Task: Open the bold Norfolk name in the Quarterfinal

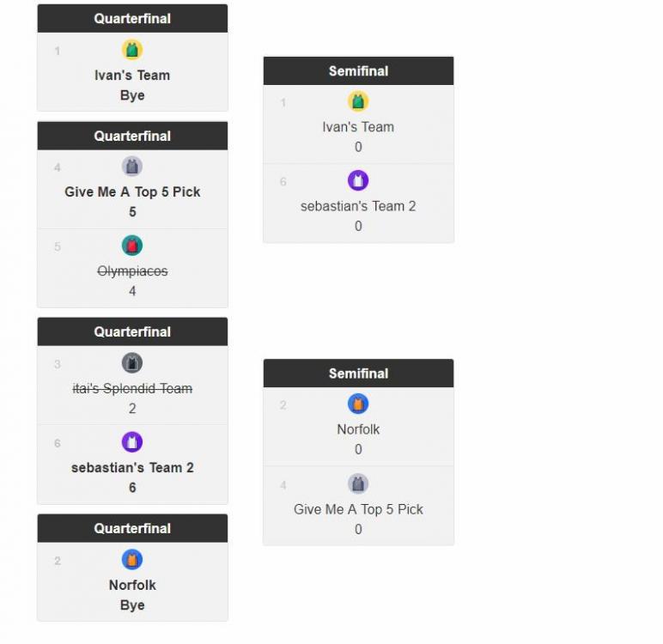Action: click(132, 586)
